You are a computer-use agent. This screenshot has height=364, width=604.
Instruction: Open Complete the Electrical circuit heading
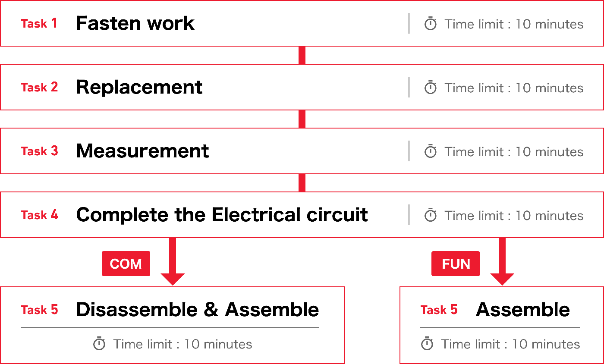(222, 215)
